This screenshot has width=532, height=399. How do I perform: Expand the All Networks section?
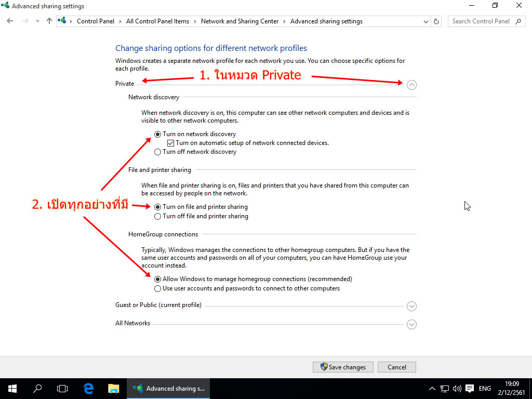pos(411,324)
